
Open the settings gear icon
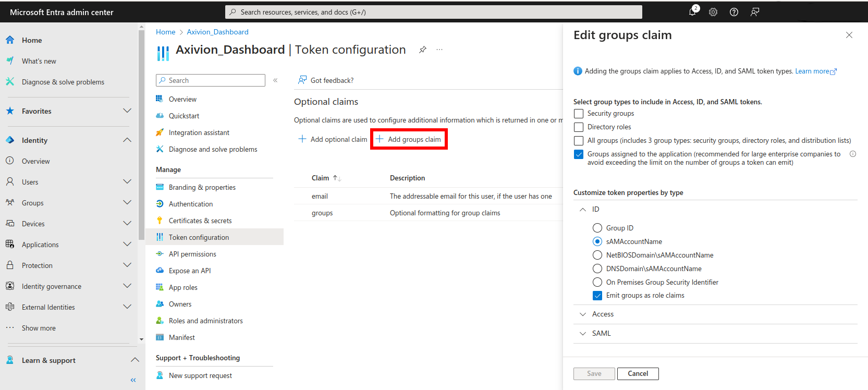(713, 12)
